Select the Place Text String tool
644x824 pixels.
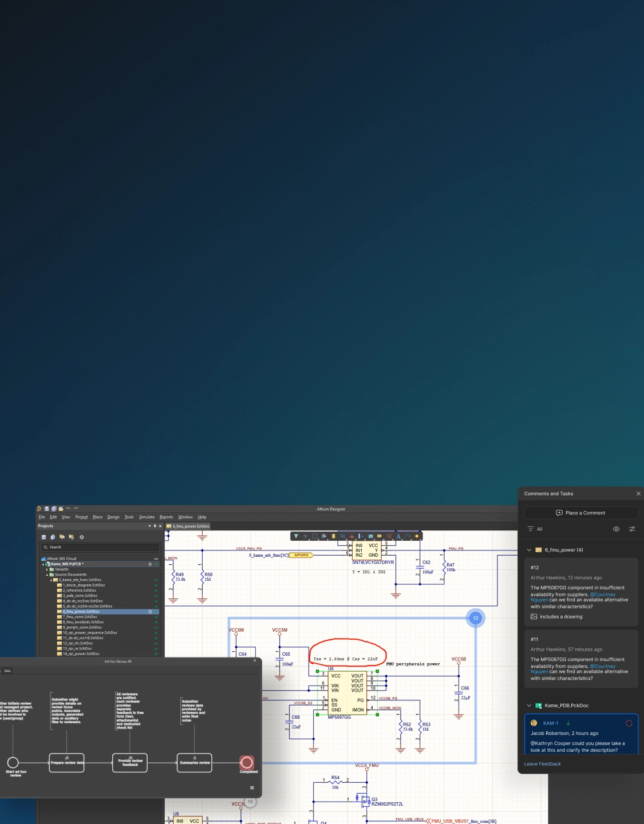tap(398, 536)
